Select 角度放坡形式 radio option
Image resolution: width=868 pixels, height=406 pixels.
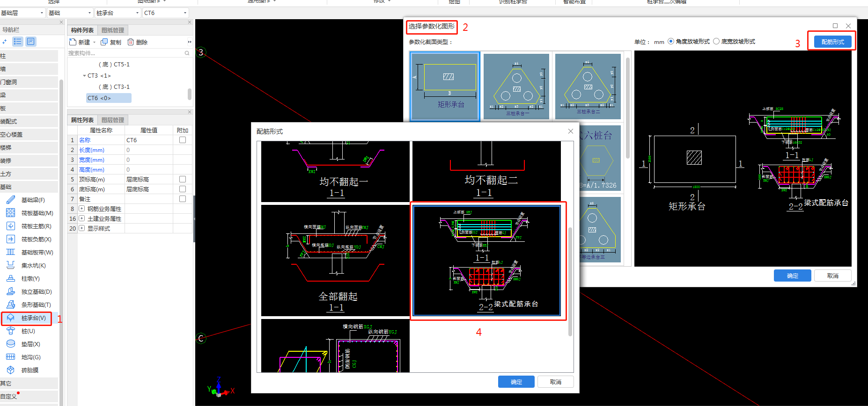coord(671,41)
